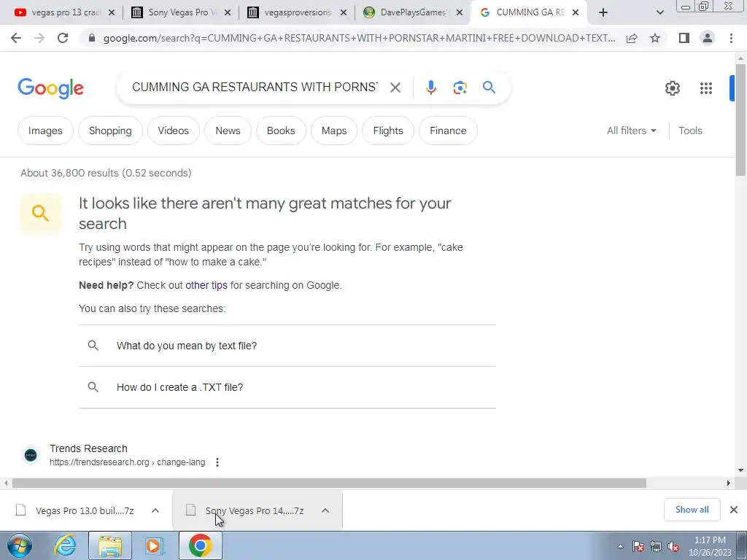747x560 pixels.
Task: Filter results by News
Action: 228,131
